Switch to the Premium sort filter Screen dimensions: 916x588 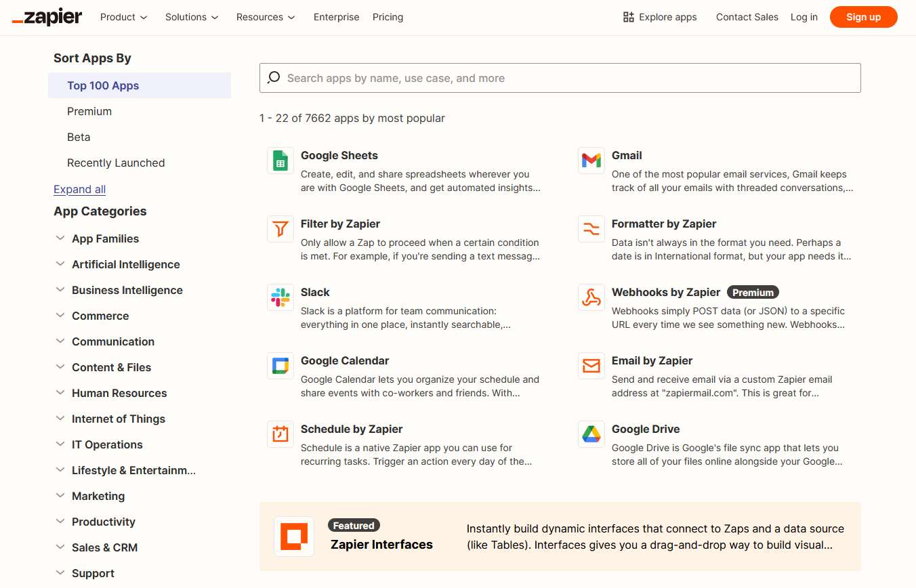(x=89, y=111)
